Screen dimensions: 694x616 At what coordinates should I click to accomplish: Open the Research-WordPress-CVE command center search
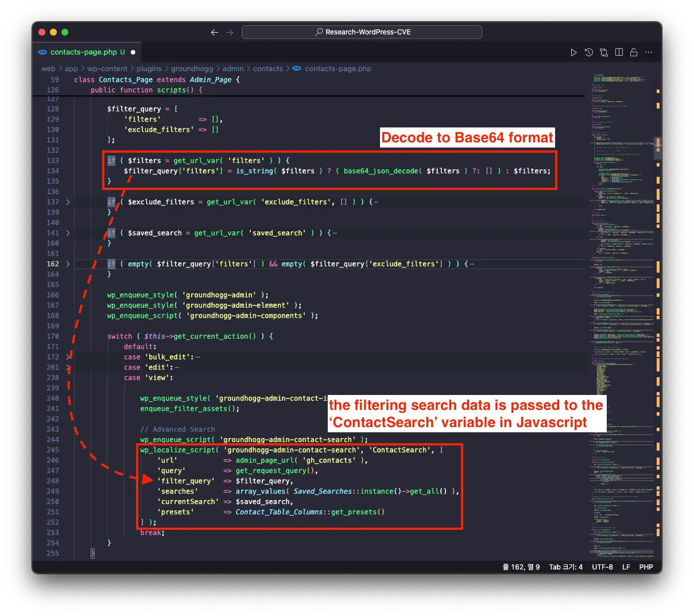pos(362,32)
